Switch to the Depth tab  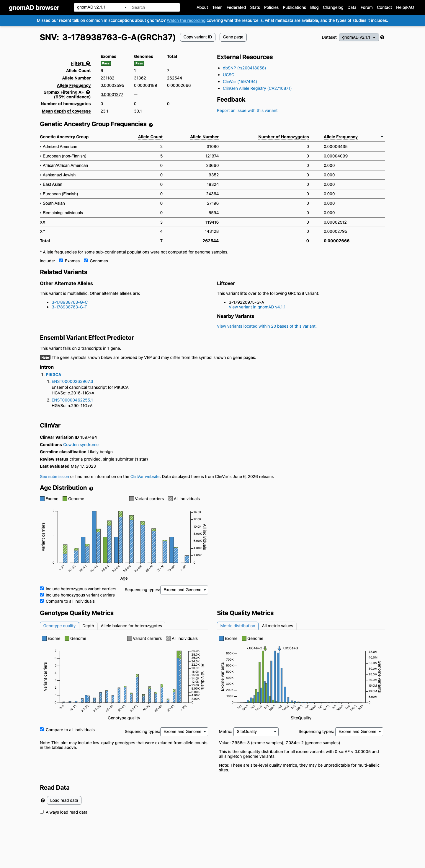[88, 626]
